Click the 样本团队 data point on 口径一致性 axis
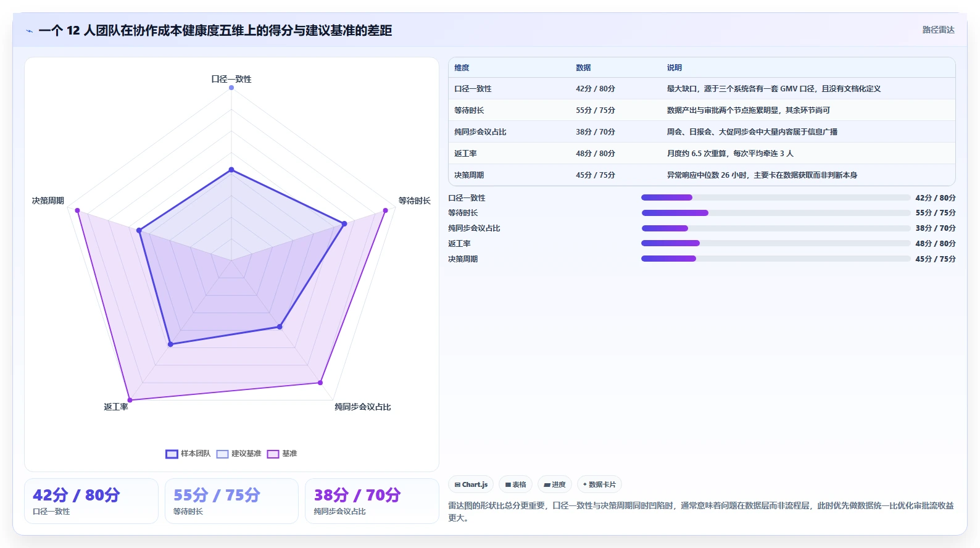980x548 pixels. [x=231, y=170]
